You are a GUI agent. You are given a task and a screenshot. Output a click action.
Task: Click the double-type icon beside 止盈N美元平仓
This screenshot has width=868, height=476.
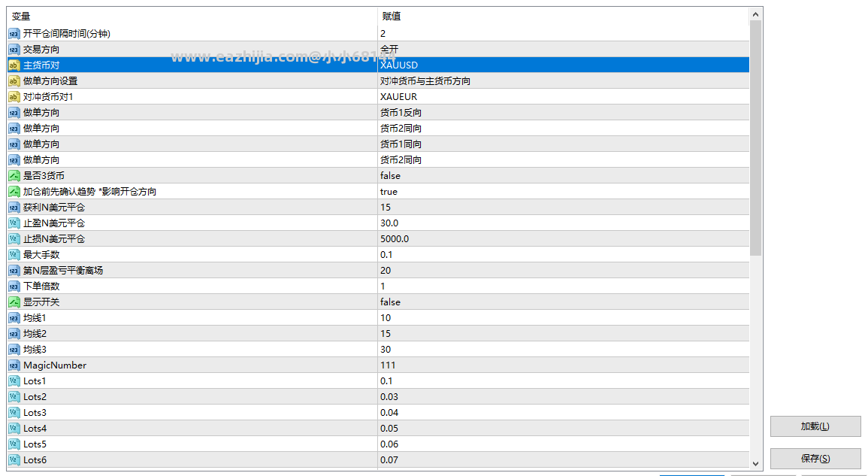pos(14,223)
